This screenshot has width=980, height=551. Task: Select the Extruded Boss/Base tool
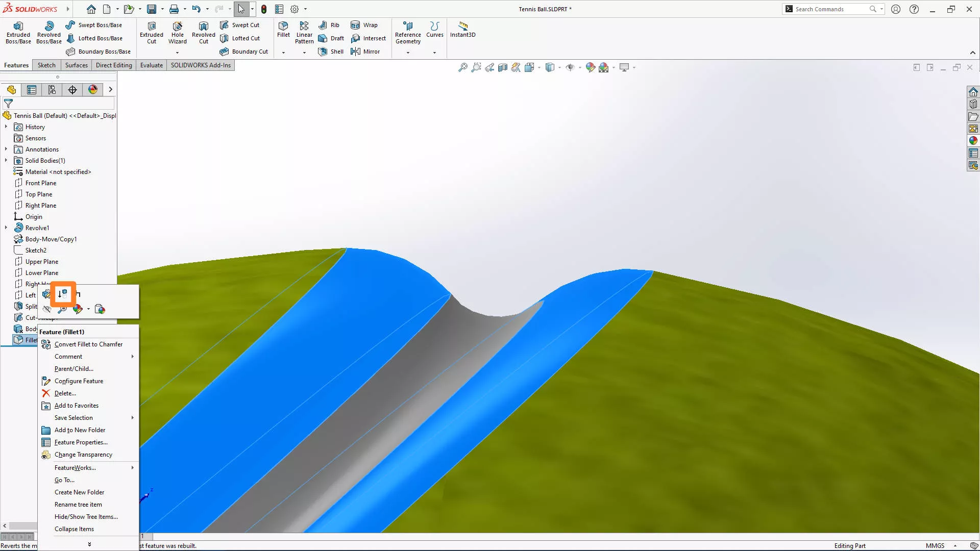pos(18,32)
